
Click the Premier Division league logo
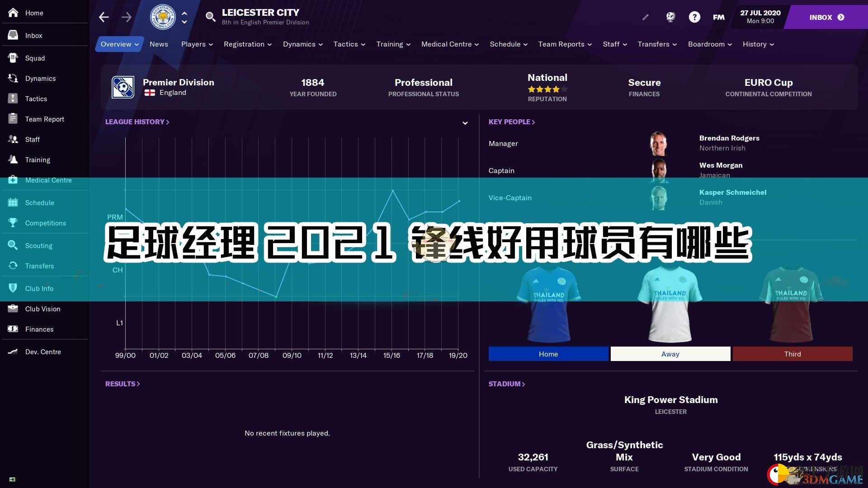(123, 87)
